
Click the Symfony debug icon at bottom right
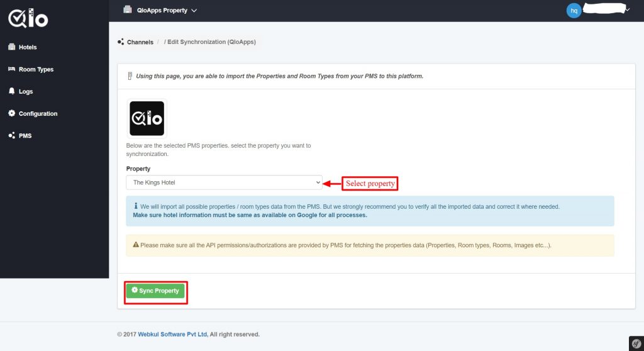tap(636, 343)
